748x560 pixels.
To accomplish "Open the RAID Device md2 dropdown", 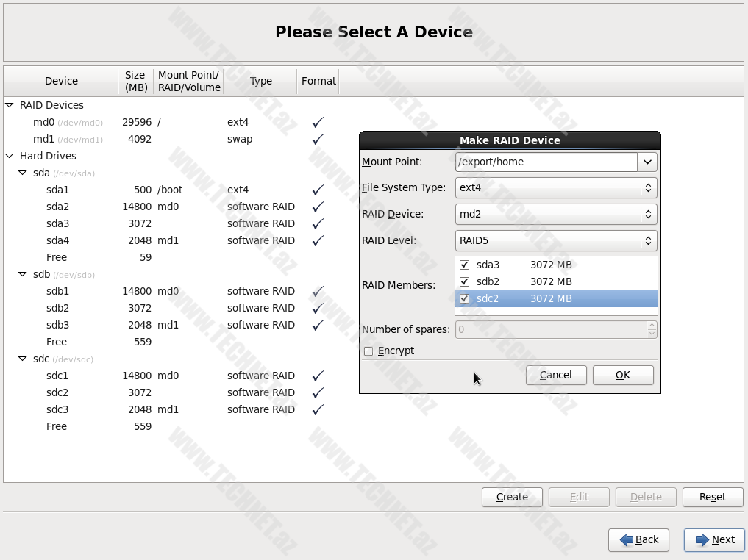I will click(x=555, y=215).
